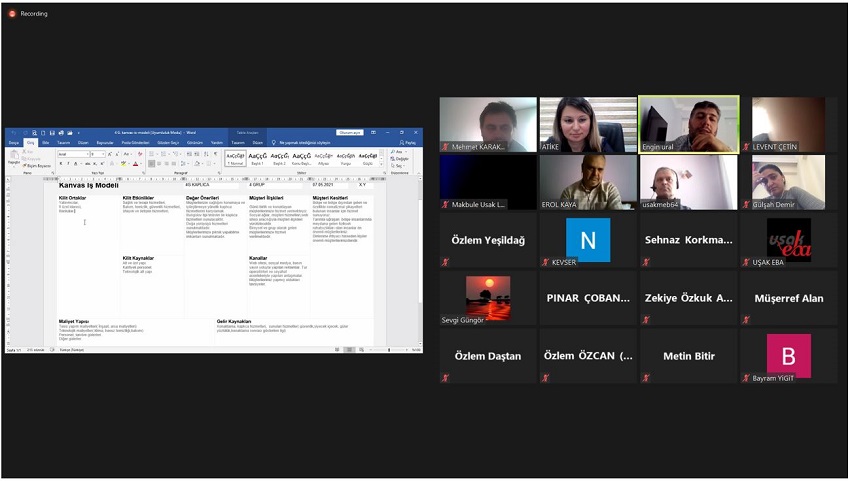850x481 pixels.
Task: Click the Biçim Boyacısı format painter
Action: coord(35,166)
